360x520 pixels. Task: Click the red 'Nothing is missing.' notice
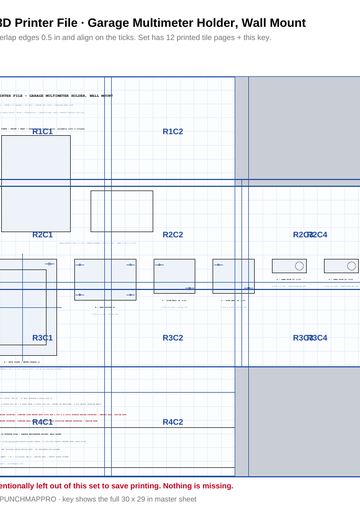pos(198,486)
